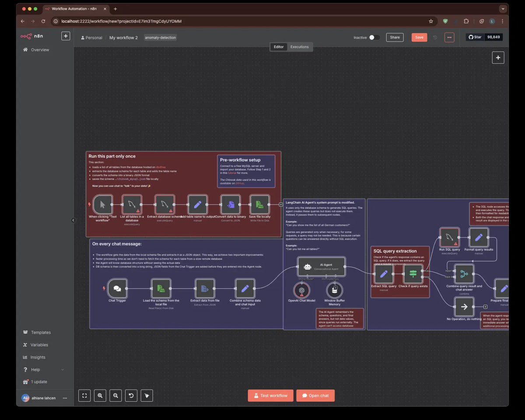The image size is (525, 420).
Task: Open user menu dots next to alhiane lahcen
Action: pyautogui.click(x=65, y=398)
